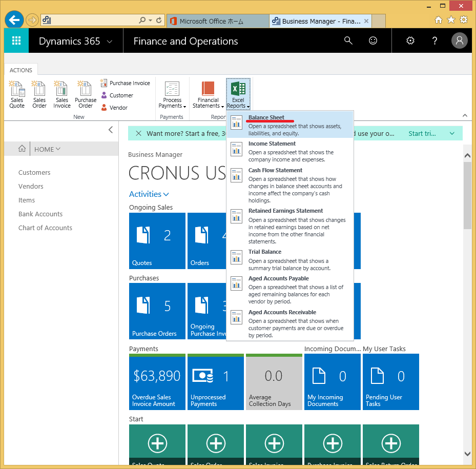This screenshot has height=469, width=476.
Task: Click the browser home icon
Action: point(439,20)
